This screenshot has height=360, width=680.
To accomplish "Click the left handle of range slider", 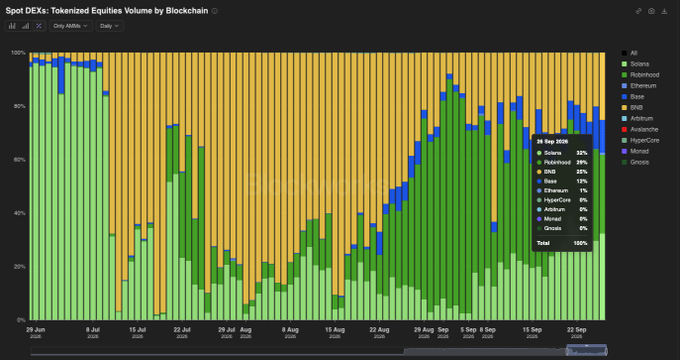I will point(567,350).
